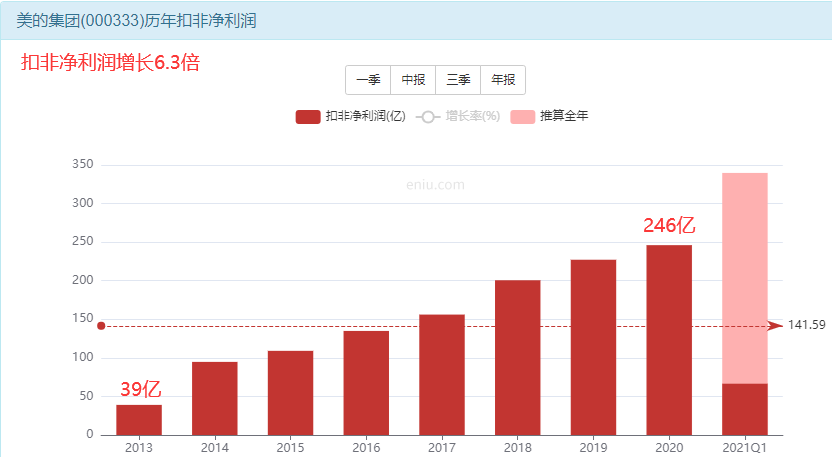Select the 2017 profit bar

click(442, 375)
